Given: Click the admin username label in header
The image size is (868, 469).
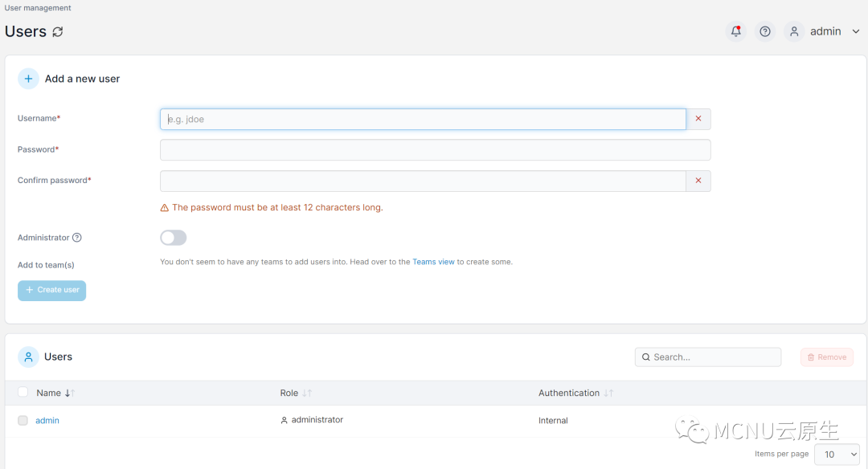Looking at the screenshot, I should [x=825, y=31].
